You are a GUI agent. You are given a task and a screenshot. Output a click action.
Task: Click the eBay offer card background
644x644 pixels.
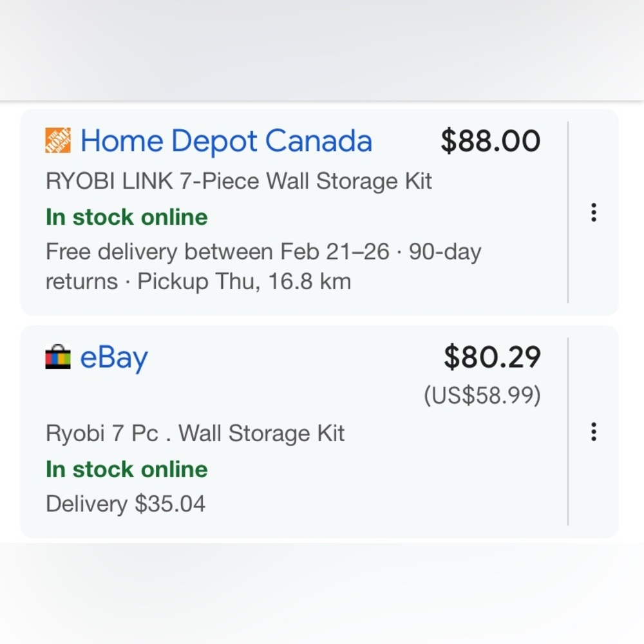point(319,431)
